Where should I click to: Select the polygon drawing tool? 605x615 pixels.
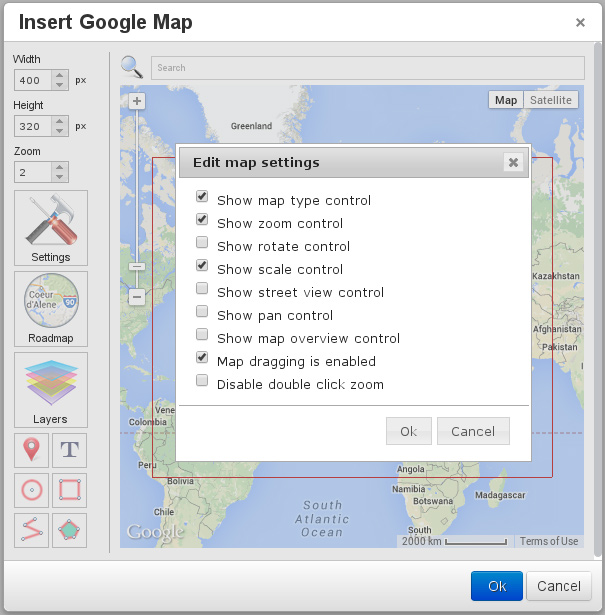click(x=69, y=530)
